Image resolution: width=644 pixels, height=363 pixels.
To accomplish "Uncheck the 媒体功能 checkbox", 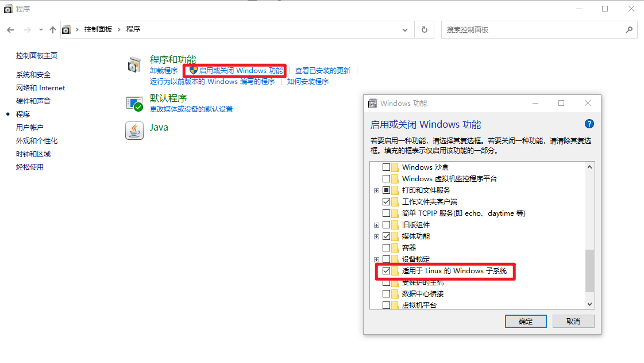I will pyautogui.click(x=386, y=236).
